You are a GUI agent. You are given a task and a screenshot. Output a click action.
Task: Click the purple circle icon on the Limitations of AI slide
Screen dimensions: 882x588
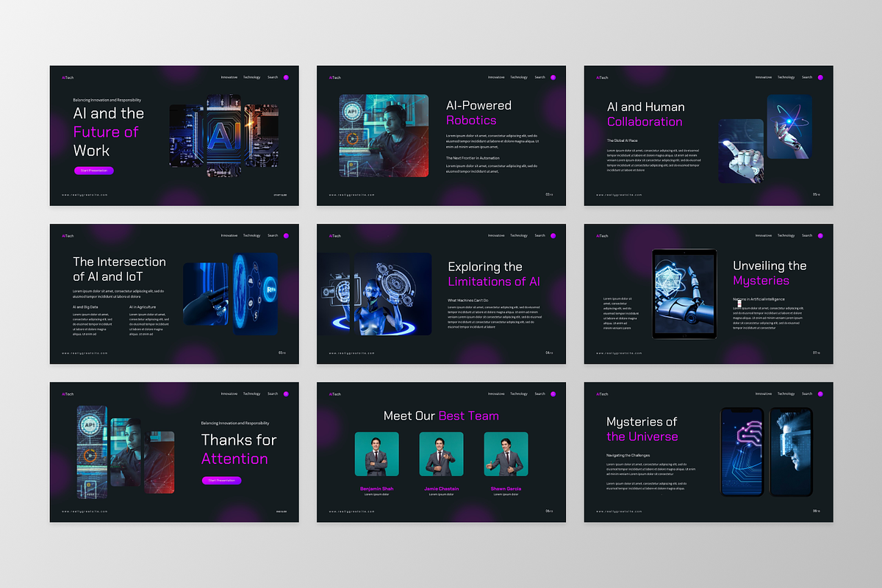pos(553,235)
